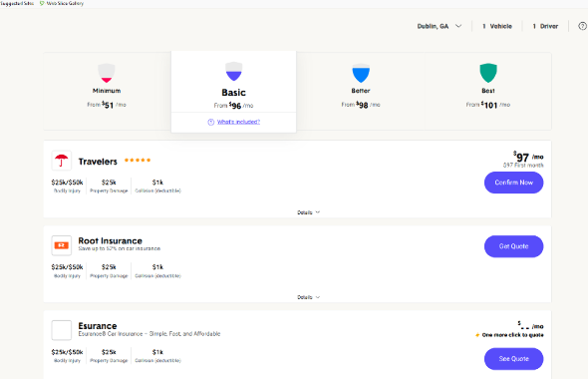
Task: Open the What's included? link
Action: 238,122
